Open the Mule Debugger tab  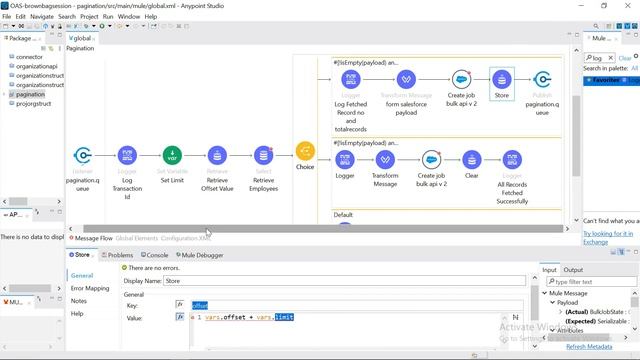pyautogui.click(x=200, y=255)
